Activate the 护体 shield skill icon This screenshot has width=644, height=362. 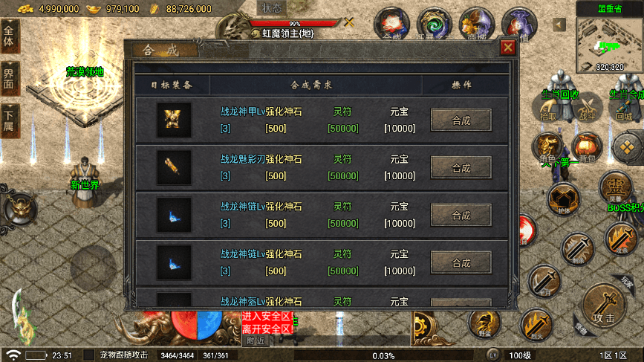[564, 200]
